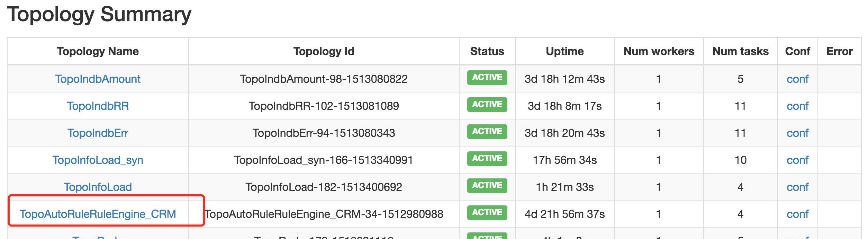This screenshot has height=239, width=868.
Task: View conf for TopoInfoLoad_syn
Action: coord(797,160)
